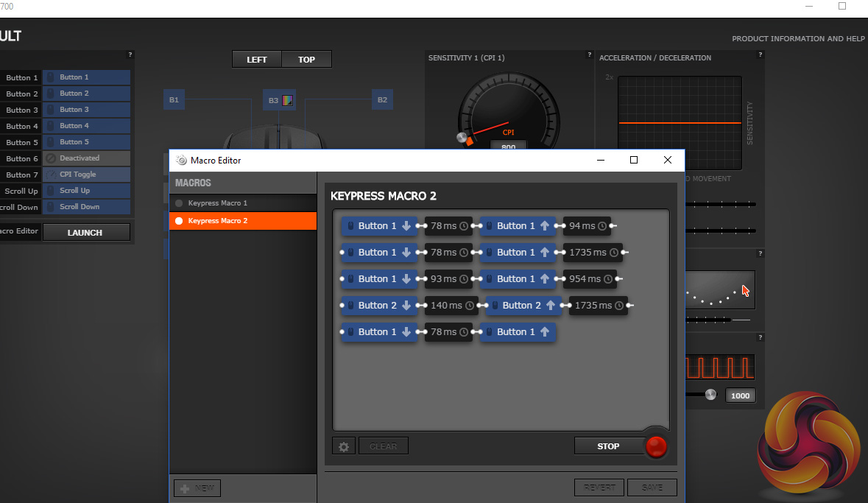Click the Sensitivity panel help question mark

coord(589,54)
